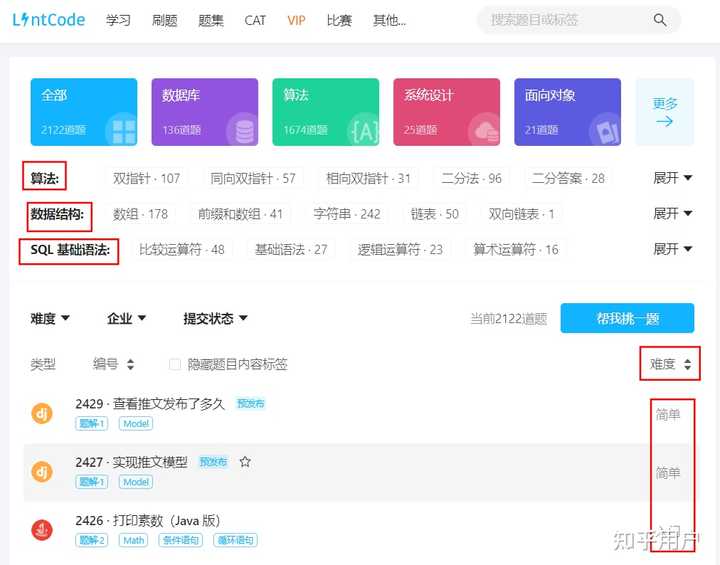Select the 逻辑运算符 · 23 tag
Image resolution: width=720 pixels, height=565 pixels.
pos(400,249)
